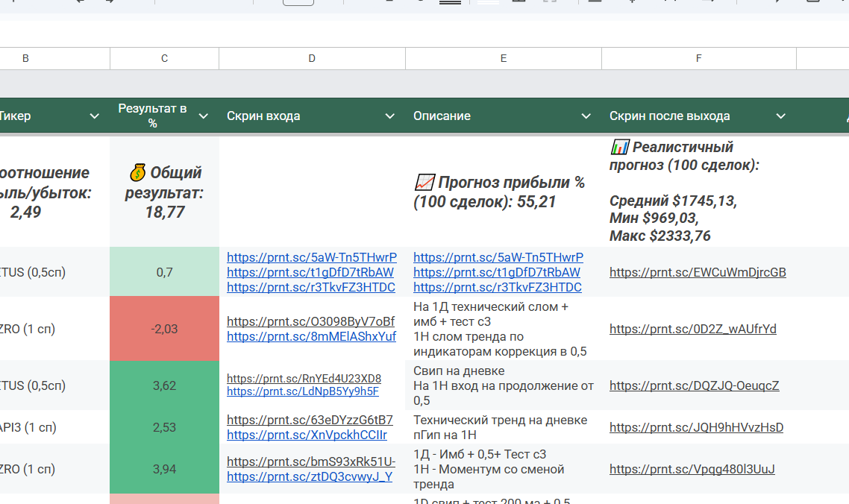Open 5aW-Tn5THwrP link in Скрин входа column
The width and height of the screenshot is (849, 504).
pos(312,257)
